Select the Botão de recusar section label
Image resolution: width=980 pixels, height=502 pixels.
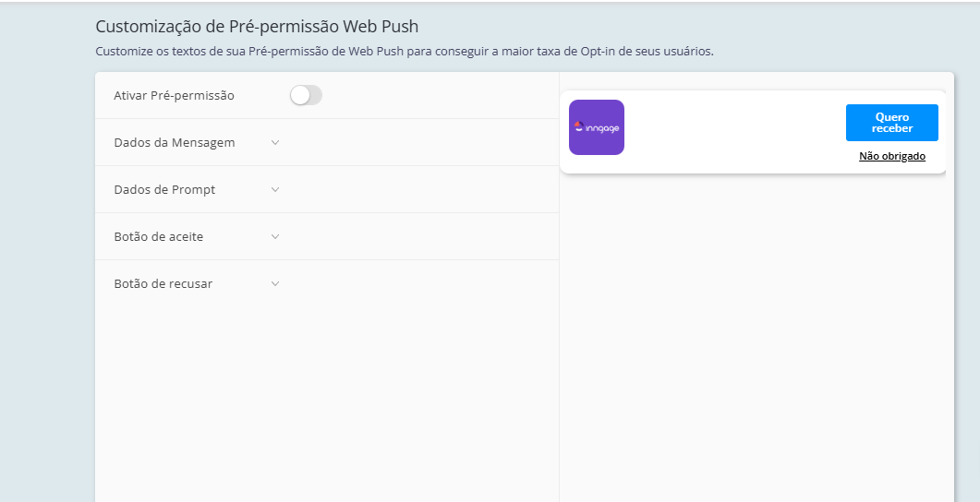click(x=163, y=283)
